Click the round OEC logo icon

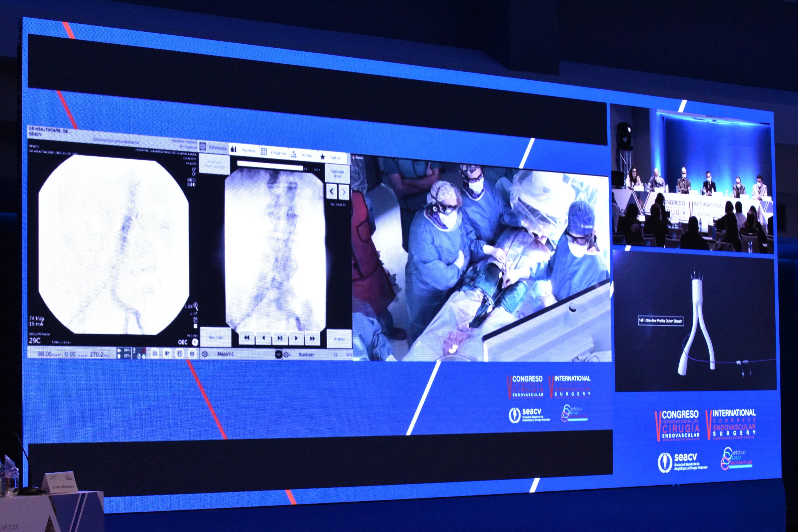(x=195, y=342)
